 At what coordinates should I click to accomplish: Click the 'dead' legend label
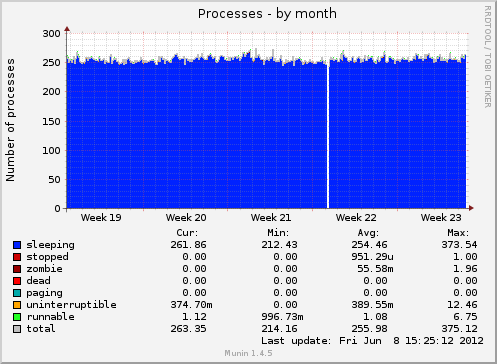tap(38, 281)
